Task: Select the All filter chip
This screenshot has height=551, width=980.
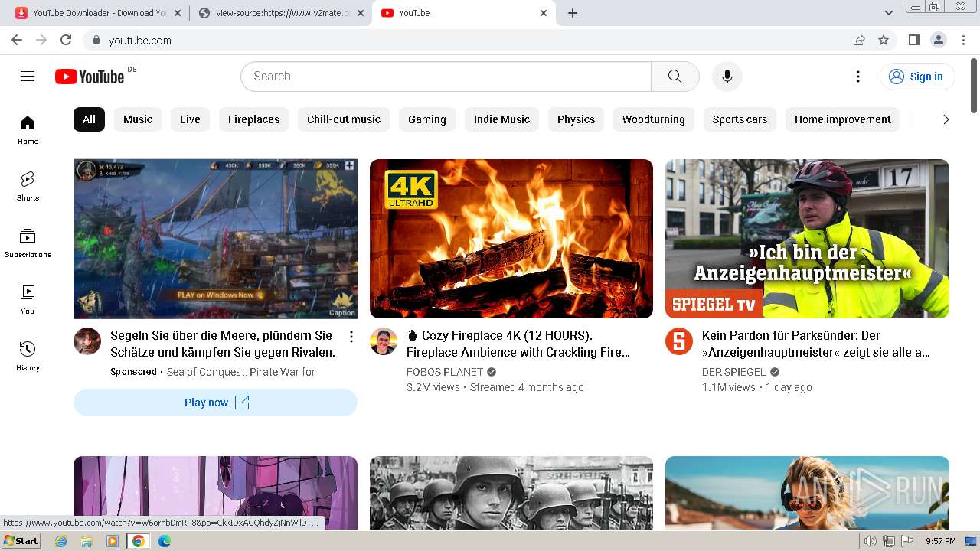Action: pyautogui.click(x=89, y=119)
